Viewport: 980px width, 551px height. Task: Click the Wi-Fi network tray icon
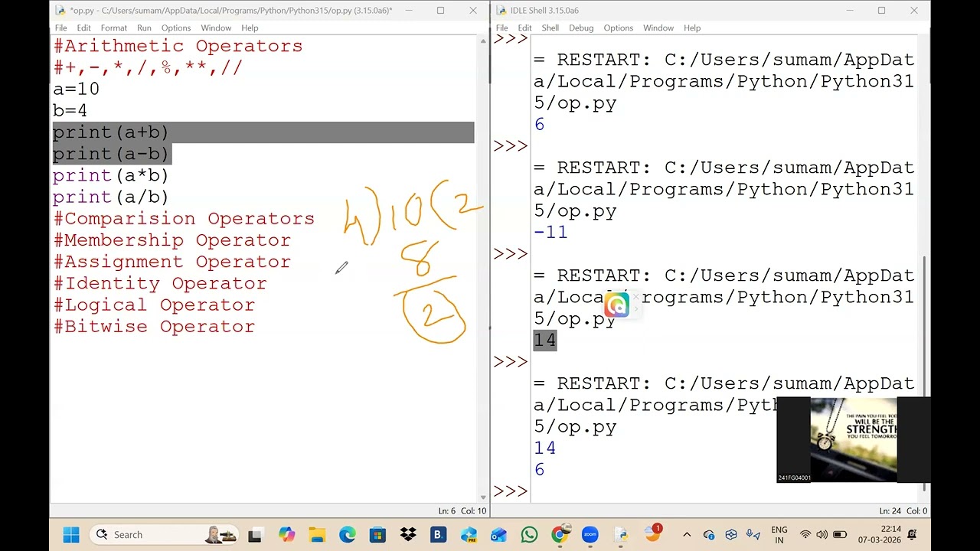click(x=805, y=534)
